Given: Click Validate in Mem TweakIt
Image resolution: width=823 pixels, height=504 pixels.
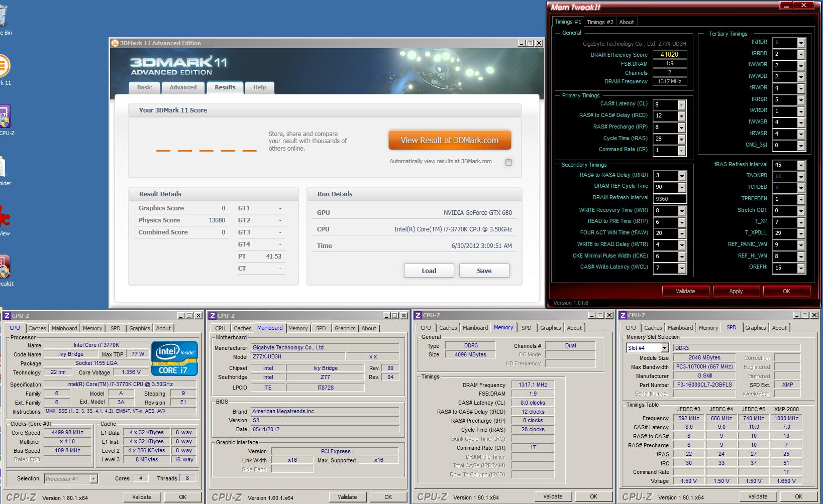Looking at the screenshot, I should point(685,291).
